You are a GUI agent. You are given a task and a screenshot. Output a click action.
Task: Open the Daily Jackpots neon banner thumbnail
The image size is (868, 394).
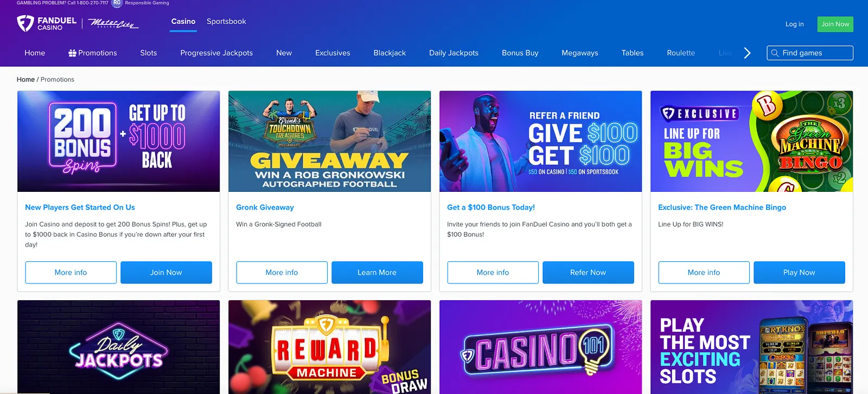click(x=118, y=347)
